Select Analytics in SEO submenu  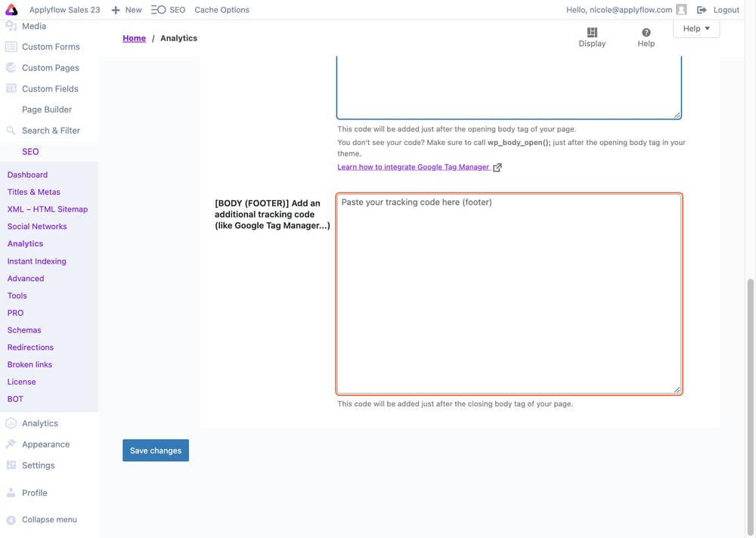25,244
